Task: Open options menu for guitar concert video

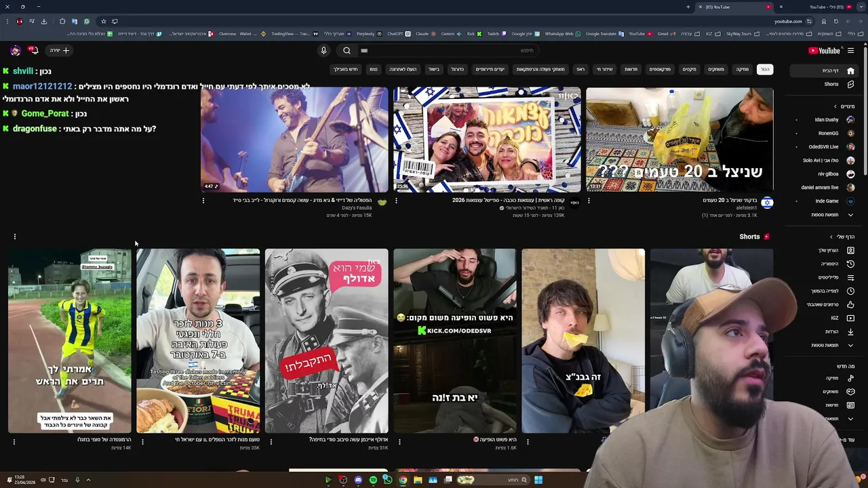Action: click(203, 201)
